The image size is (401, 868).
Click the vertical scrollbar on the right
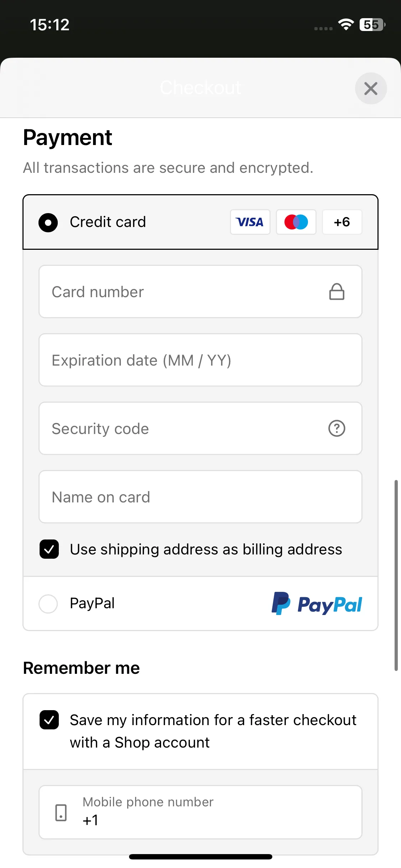pyautogui.click(x=396, y=575)
